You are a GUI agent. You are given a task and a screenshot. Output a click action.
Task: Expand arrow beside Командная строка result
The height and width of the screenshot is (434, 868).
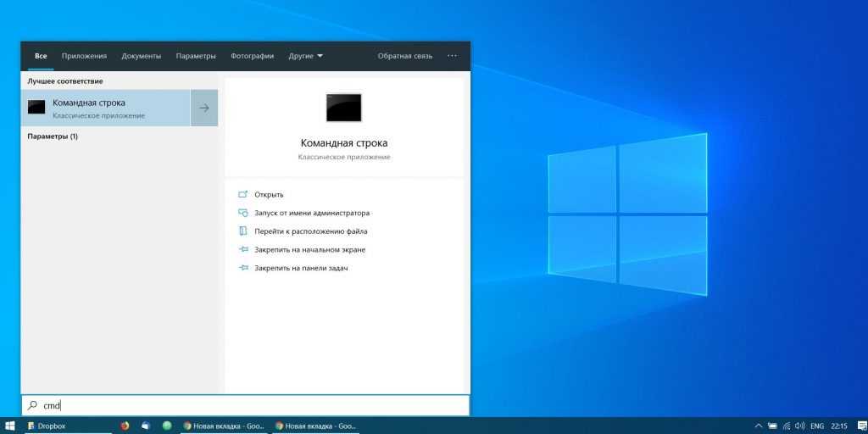[x=204, y=108]
